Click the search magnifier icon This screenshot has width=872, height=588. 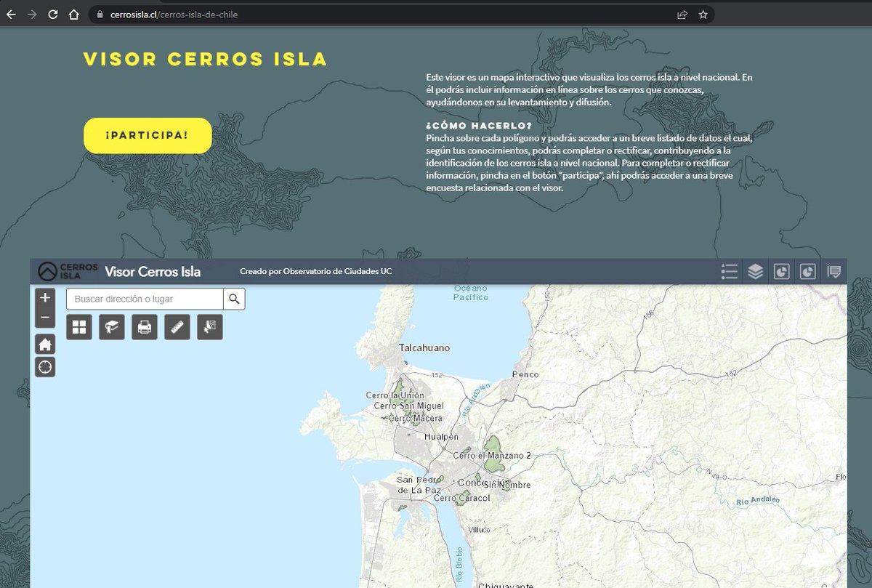234,298
